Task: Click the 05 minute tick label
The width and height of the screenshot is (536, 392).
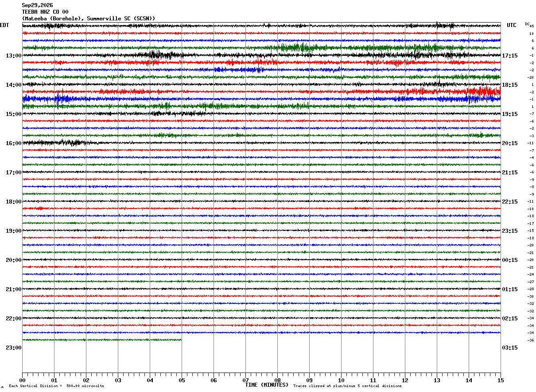Action: 182,380
